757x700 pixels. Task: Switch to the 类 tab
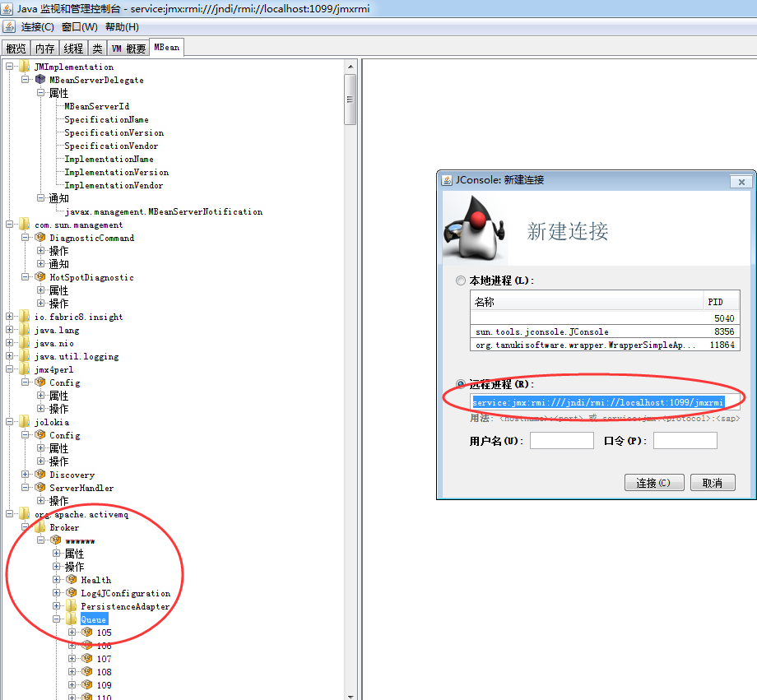tap(98, 49)
